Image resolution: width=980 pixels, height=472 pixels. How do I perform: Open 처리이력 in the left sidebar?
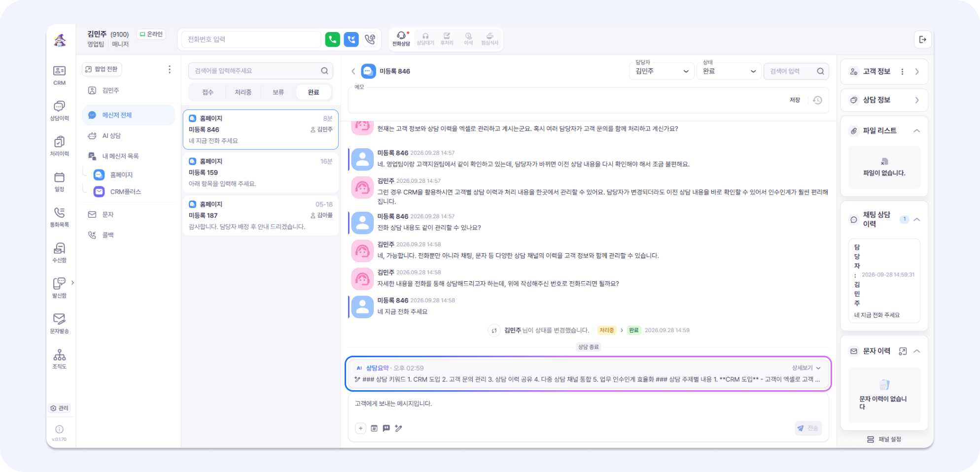coord(60,146)
